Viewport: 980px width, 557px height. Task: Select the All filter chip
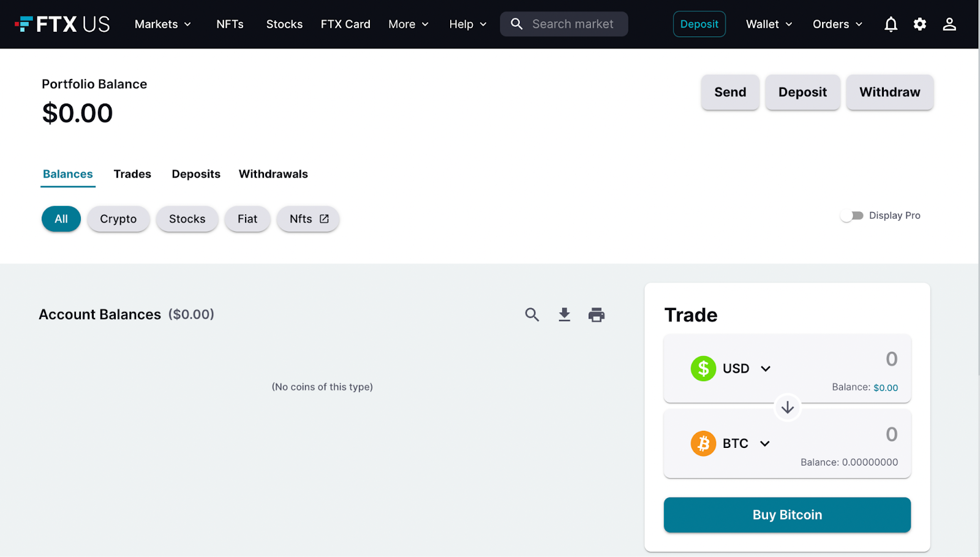tap(61, 219)
